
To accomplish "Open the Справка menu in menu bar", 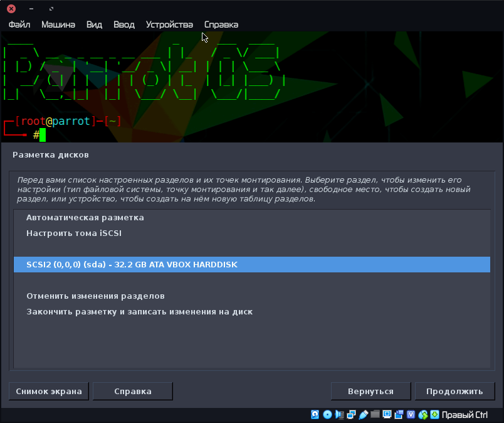I will coord(221,24).
